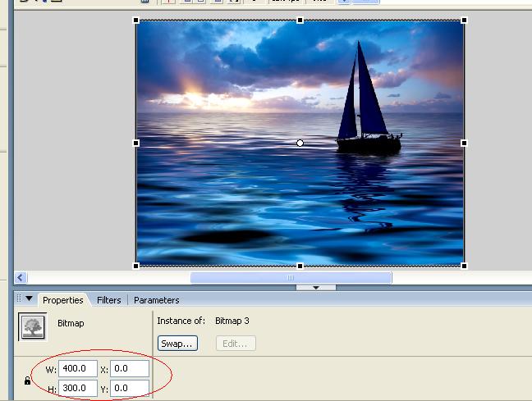Image resolution: width=532 pixels, height=401 pixels.
Task: Click the bottom-right selection handle of the bitmap
Action: 464,266
